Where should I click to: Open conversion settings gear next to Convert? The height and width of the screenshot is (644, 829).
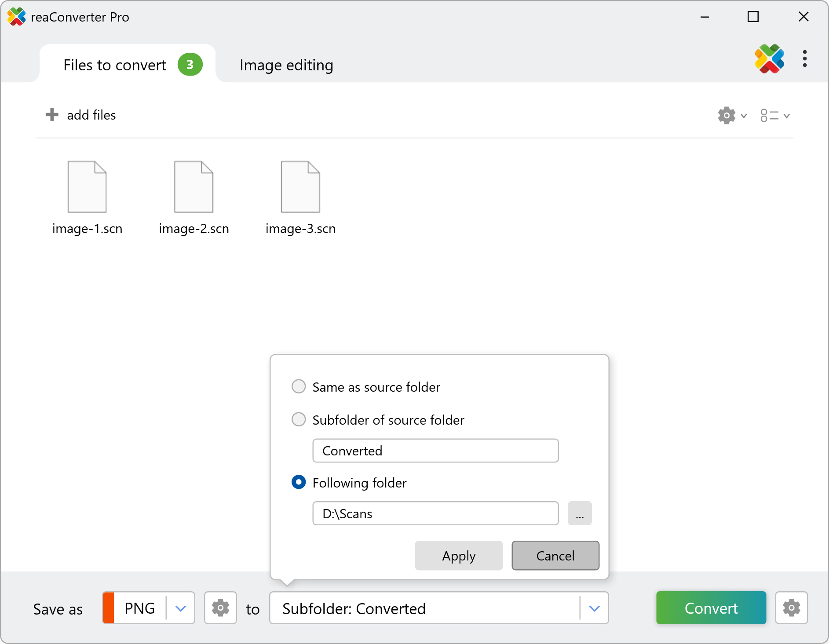(791, 608)
